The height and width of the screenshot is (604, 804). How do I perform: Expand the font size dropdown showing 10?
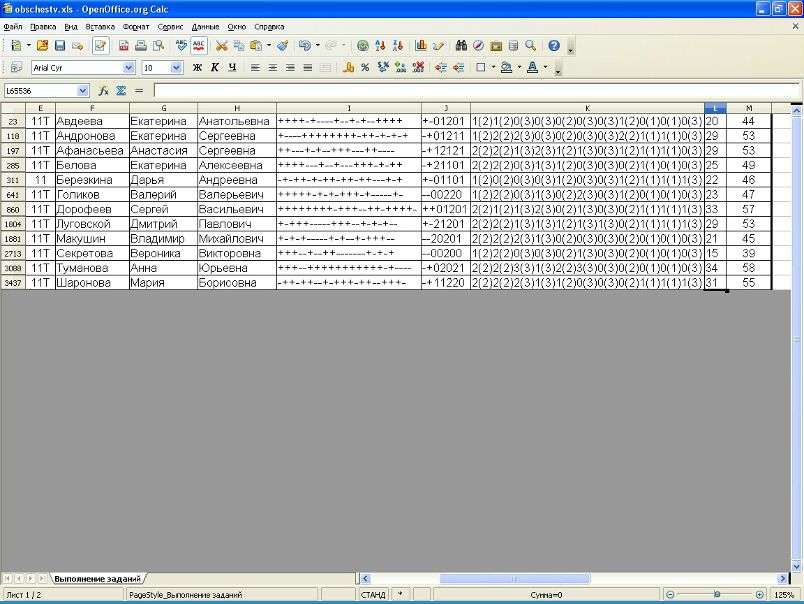coord(177,68)
